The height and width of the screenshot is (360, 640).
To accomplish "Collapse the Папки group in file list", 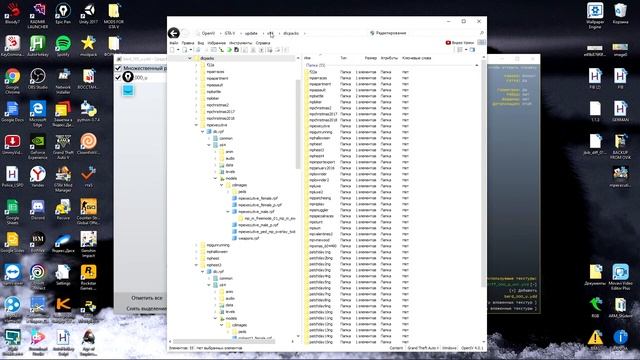I will pyautogui.click(x=476, y=65).
